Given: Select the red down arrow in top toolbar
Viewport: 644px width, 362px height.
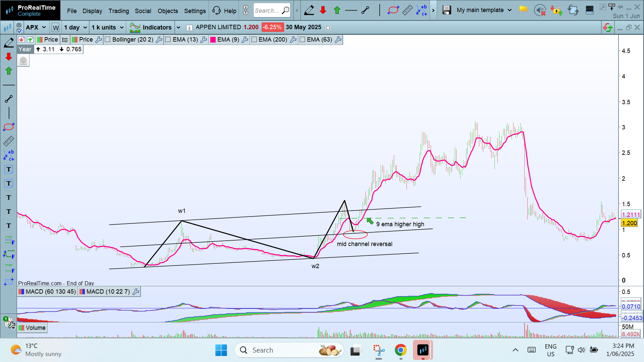Looking at the screenshot, I should tap(323, 10).
